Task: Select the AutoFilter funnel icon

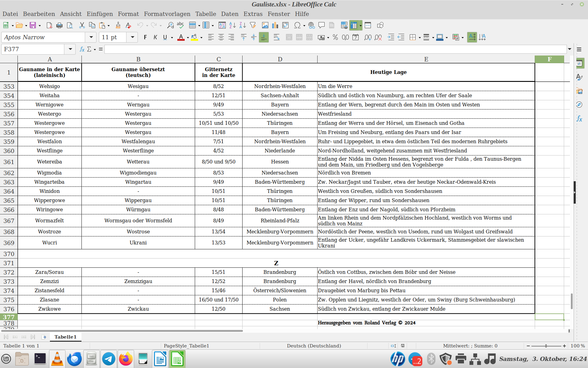Action: click(253, 25)
